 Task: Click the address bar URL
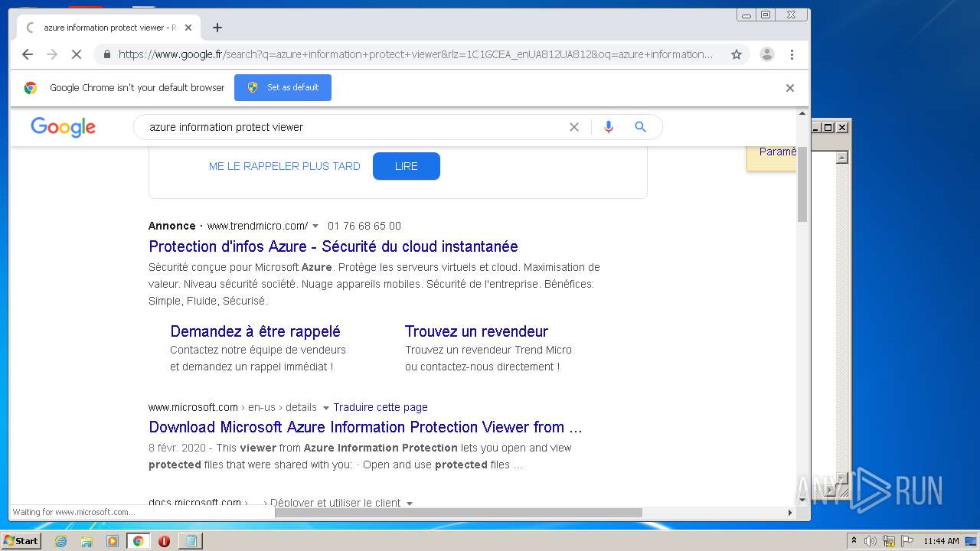[415, 54]
